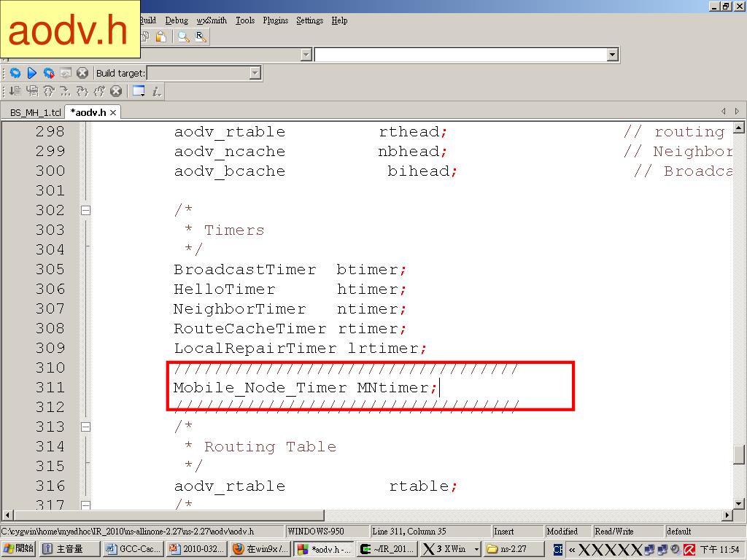Open the Build target dropdown
747x560 pixels.
[x=255, y=74]
